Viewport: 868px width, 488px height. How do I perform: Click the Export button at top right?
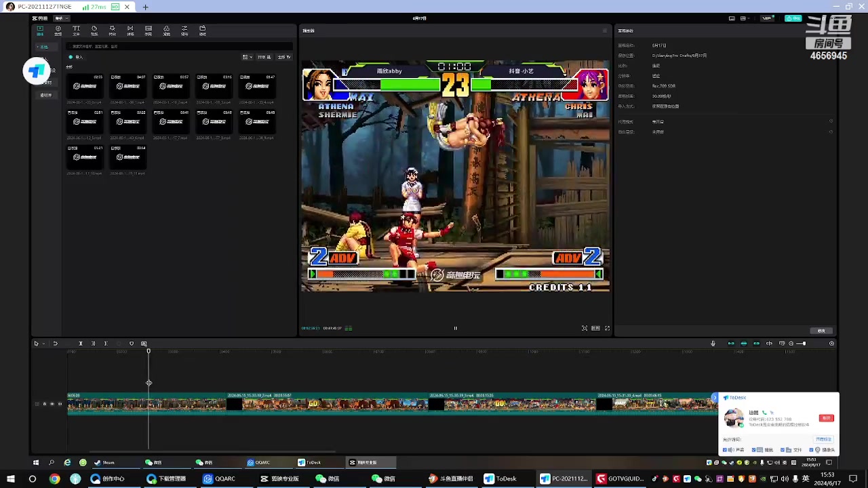click(x=793, y=18)
